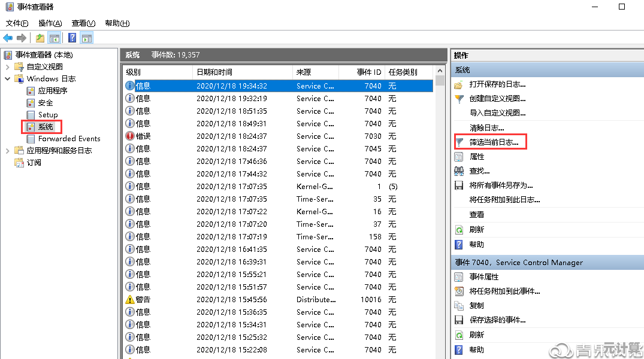
Task: Click the binoculars icon next to 查找
Action: click(459, 171)
